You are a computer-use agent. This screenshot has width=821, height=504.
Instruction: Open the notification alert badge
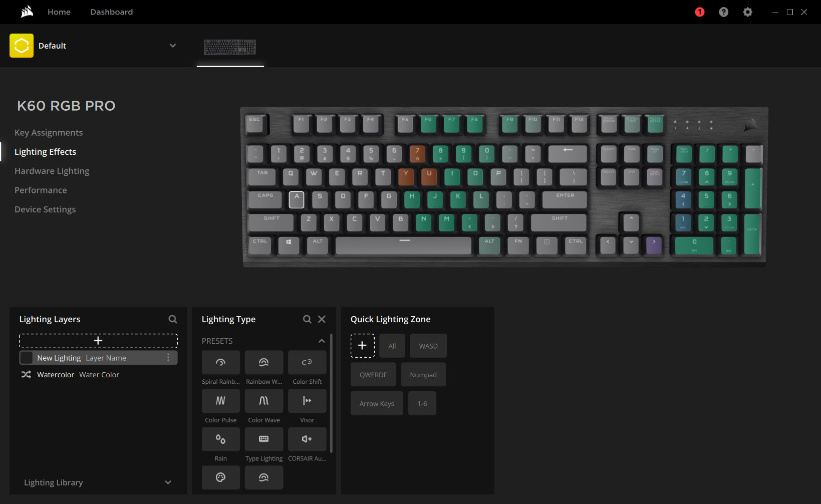[700, 12]
